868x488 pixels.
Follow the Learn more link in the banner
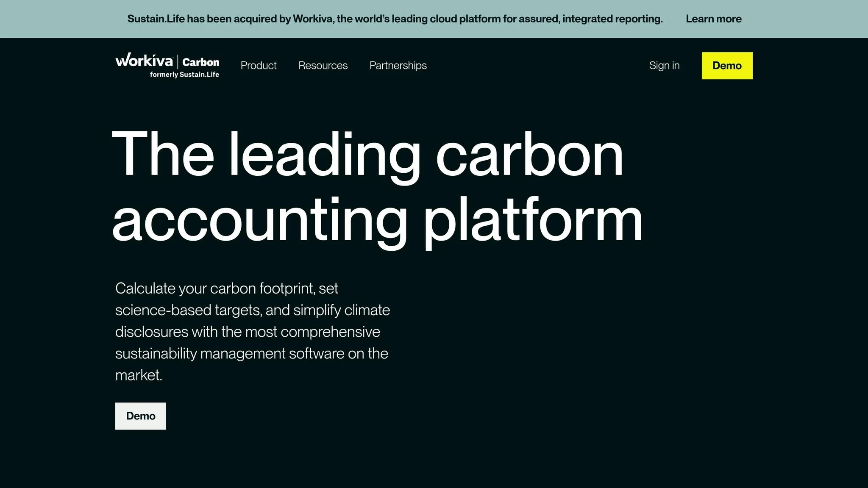pos(714,19)
